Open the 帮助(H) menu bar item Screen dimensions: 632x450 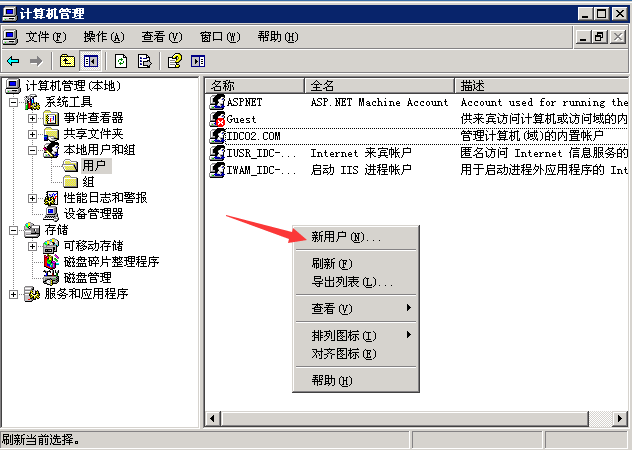[278, 37]
